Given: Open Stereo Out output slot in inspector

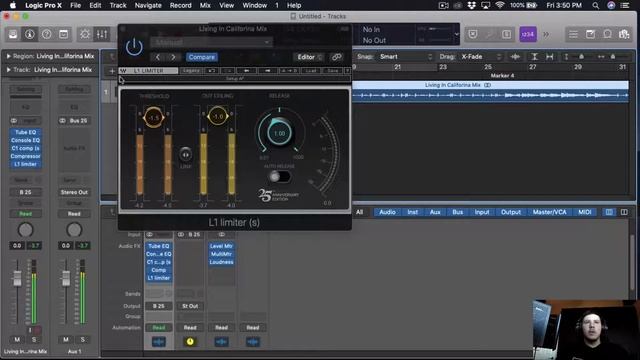Looking at the screenshot, I should pos(74,192).
